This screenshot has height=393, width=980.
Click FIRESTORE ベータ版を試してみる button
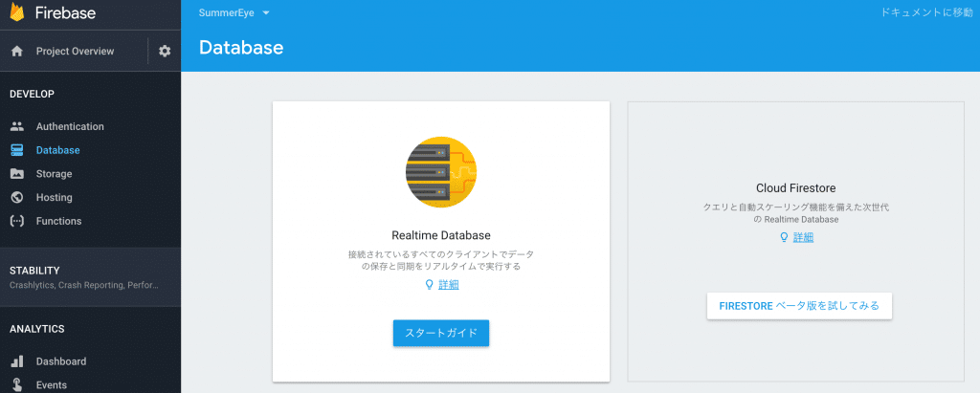point(799,306)
